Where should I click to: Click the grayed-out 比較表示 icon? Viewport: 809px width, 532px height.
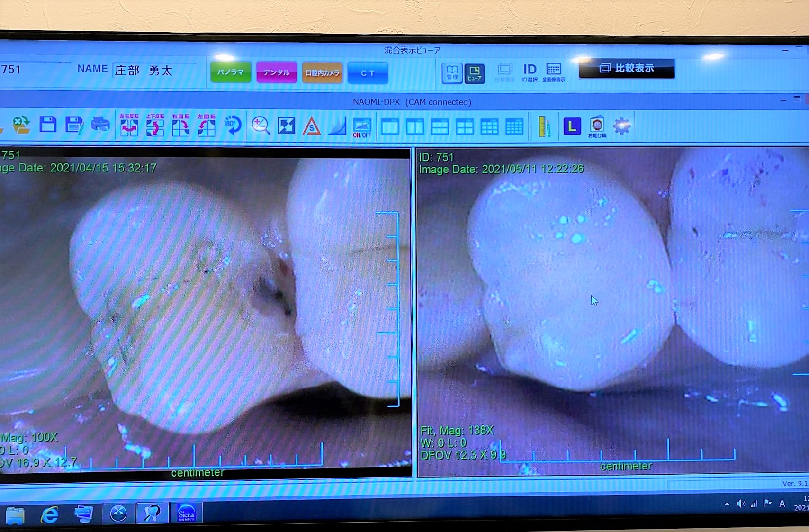point(505,72)
